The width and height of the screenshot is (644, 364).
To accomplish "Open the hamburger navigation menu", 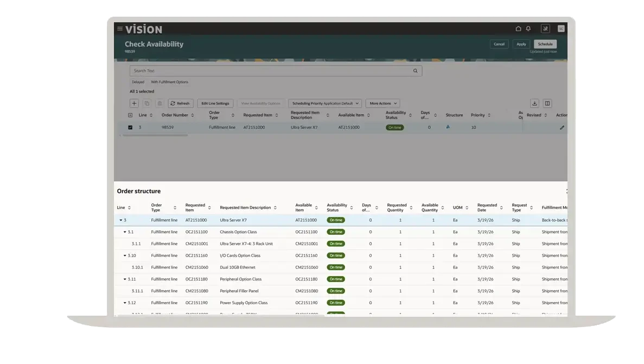I will (120, 29).
